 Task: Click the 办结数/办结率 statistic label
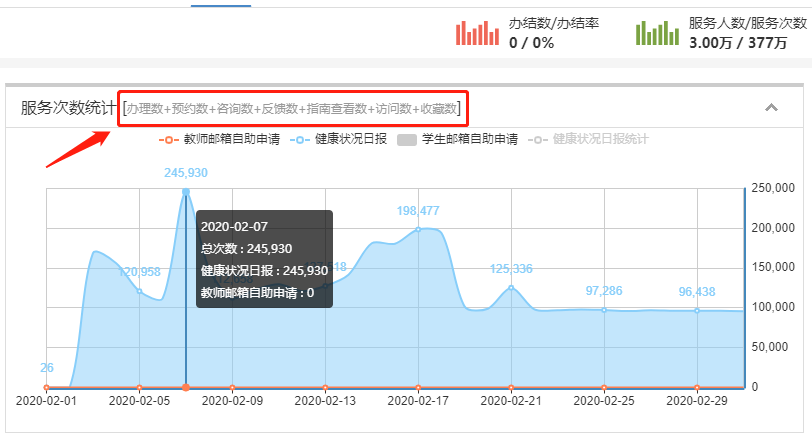(554, 23)
